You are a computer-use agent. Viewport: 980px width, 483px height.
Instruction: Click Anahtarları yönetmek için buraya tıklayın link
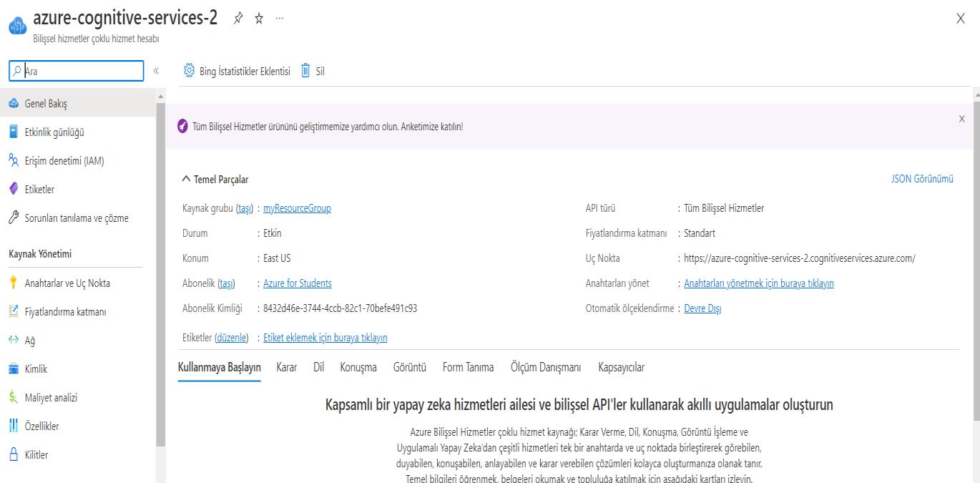click(x=759, y=283)
